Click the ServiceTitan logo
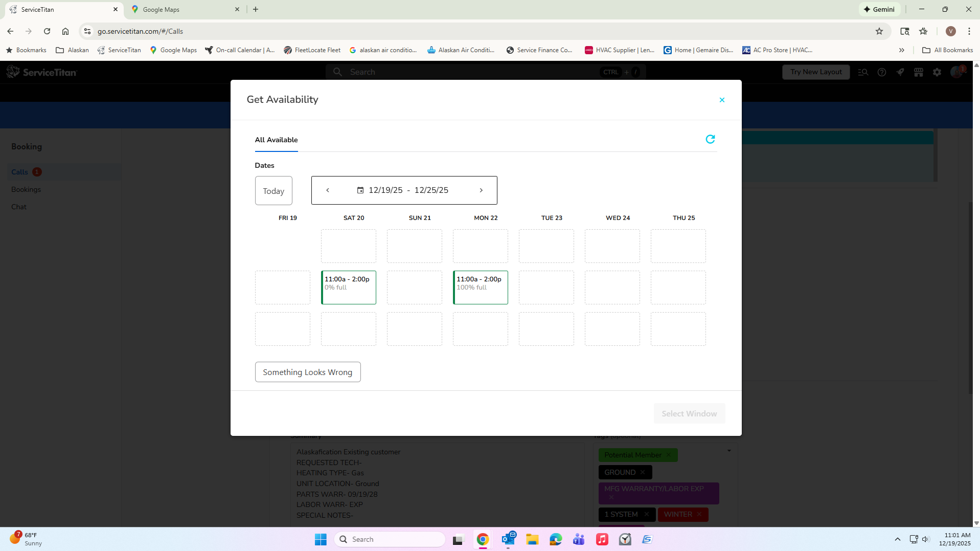 click(x=41, y=72)
